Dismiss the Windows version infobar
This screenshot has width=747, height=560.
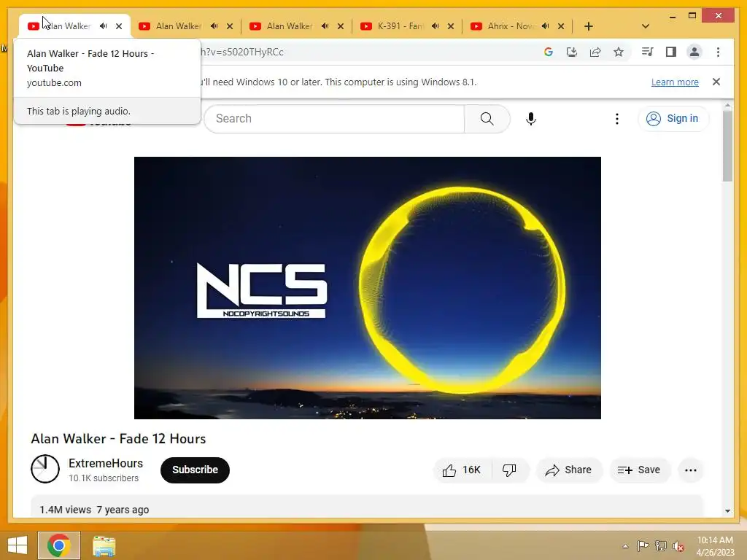(x=716, y=82)
